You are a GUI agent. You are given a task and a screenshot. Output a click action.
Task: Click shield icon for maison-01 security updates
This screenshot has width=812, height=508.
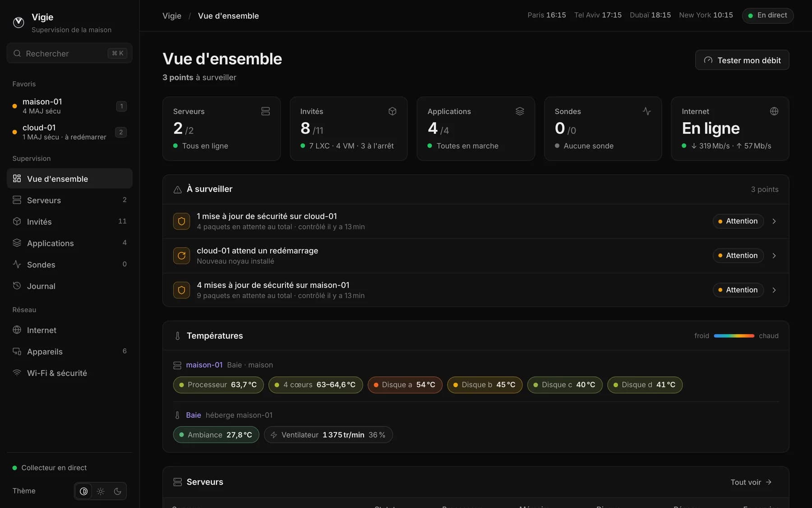coord(181,290)
